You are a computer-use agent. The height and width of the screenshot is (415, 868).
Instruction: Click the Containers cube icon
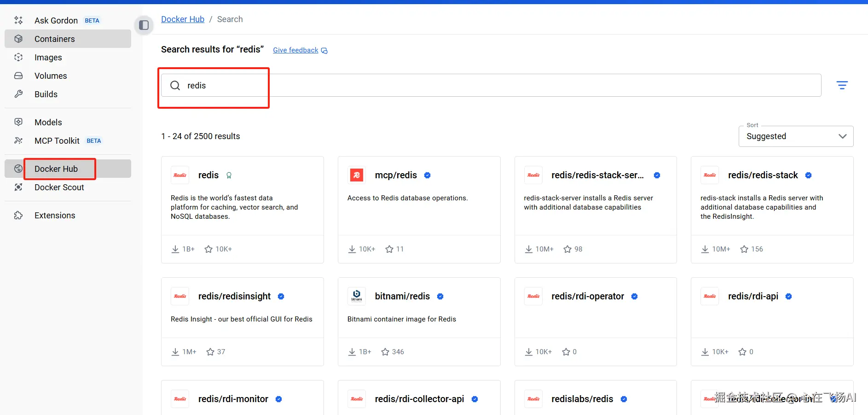pyautogui.click(x=18, y=39)
